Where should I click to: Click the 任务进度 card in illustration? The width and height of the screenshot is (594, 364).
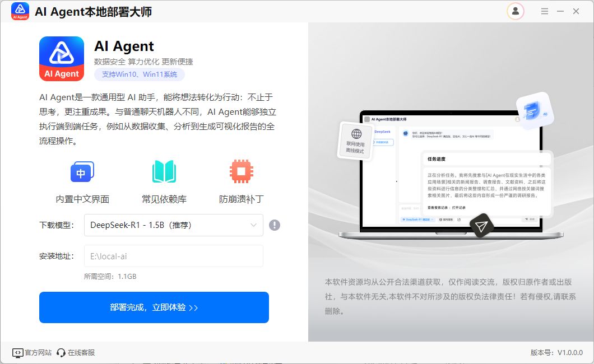click(487, 183)
